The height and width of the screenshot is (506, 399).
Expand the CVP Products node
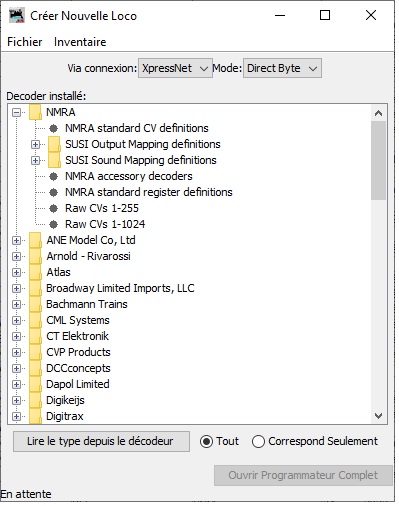16,352
